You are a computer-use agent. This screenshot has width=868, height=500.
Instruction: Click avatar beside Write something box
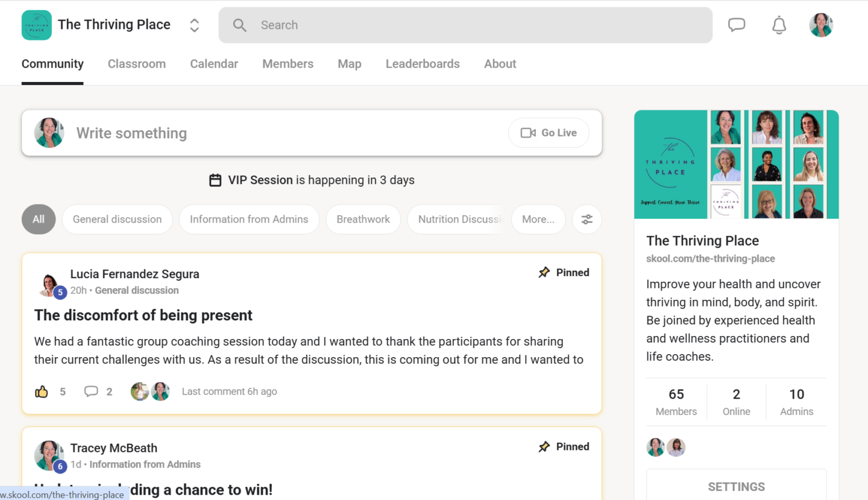coord(49,133)
